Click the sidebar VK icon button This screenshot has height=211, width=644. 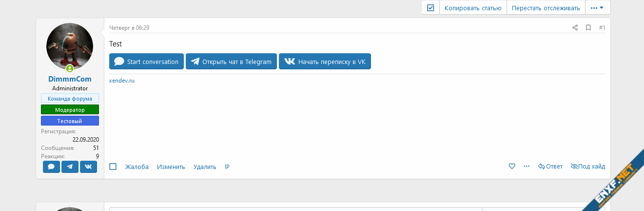click(x=88, y=167)
